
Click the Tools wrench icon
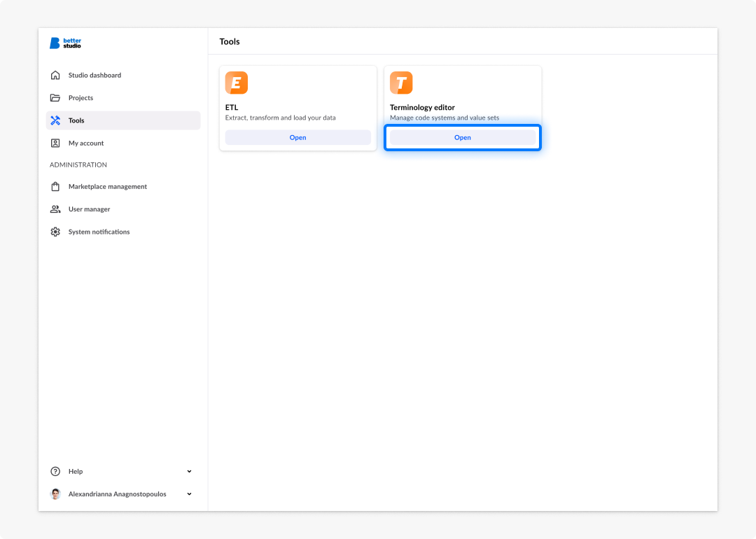[x=55, y=120]
